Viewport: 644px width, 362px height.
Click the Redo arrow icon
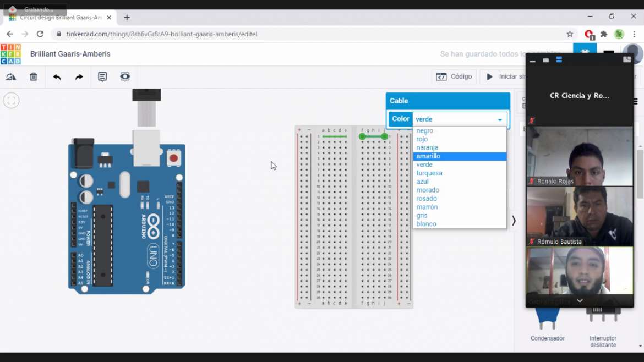pyautogui.click(x=79, y=76)
